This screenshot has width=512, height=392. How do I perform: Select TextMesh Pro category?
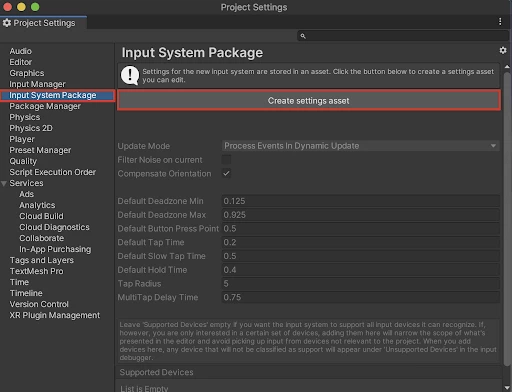click(x=36, y=271)
